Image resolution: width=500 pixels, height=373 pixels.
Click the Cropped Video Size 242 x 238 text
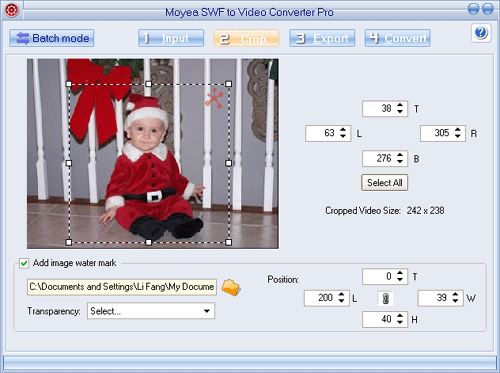[x=385, y=211]
